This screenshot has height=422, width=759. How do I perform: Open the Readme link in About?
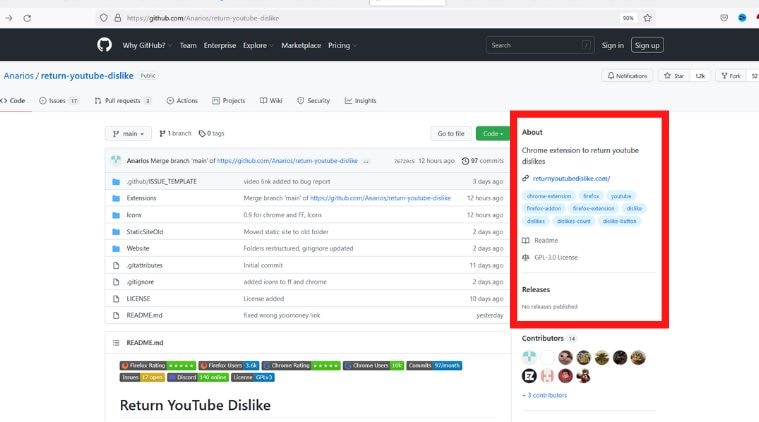540,241
